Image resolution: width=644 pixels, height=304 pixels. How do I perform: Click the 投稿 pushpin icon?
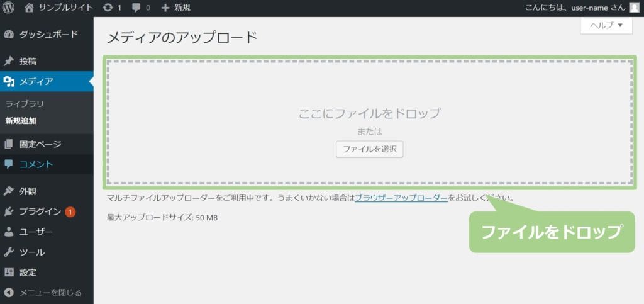(9, 62)
